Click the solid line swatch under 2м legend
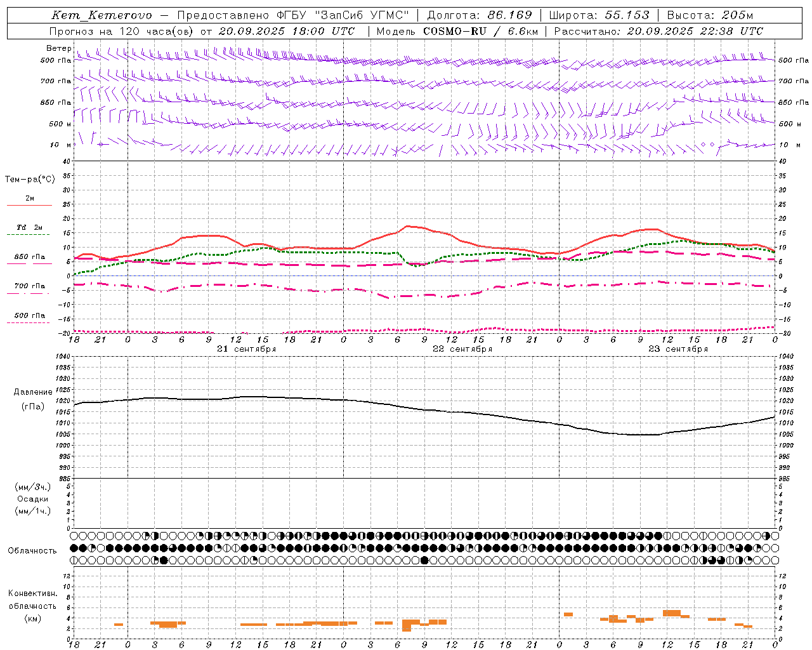 29,206
